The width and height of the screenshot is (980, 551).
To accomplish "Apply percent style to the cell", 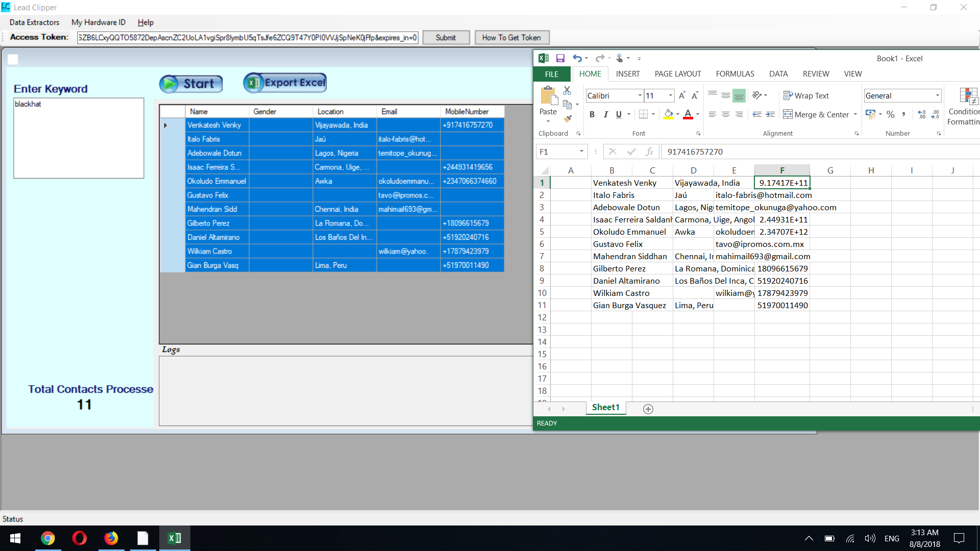I will pos(890,114).
